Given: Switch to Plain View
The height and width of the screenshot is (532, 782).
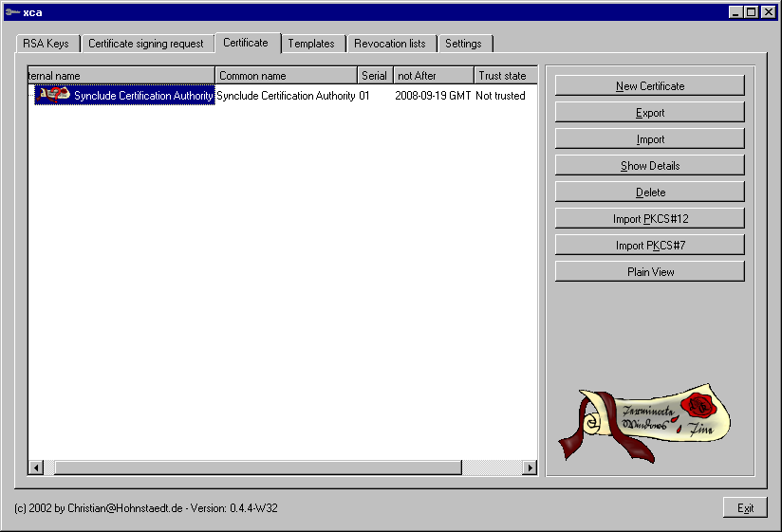Looking at the screenshot, I should (x=649, y=272).
